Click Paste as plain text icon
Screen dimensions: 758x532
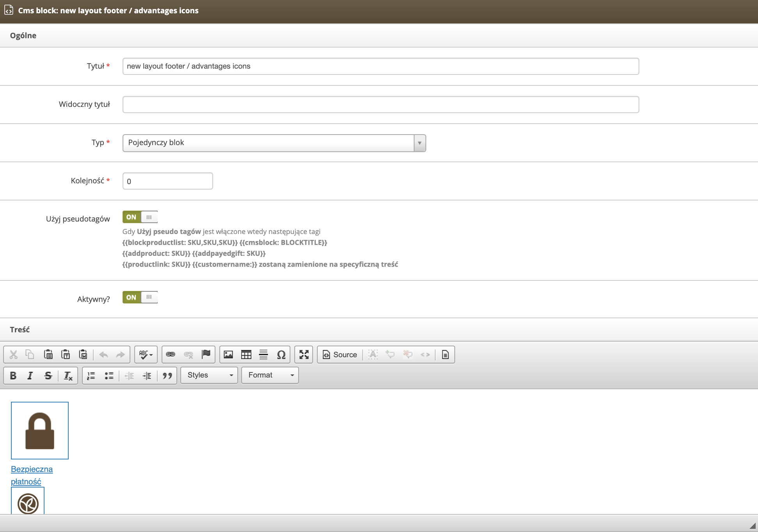pyautogui.click(x=66, y=355)
